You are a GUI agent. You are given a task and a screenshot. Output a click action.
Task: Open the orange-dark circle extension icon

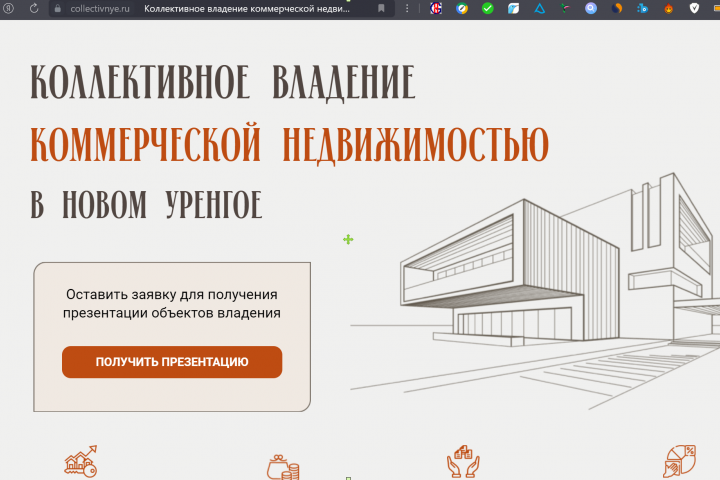pyautogui.click(x=617, y=8)
